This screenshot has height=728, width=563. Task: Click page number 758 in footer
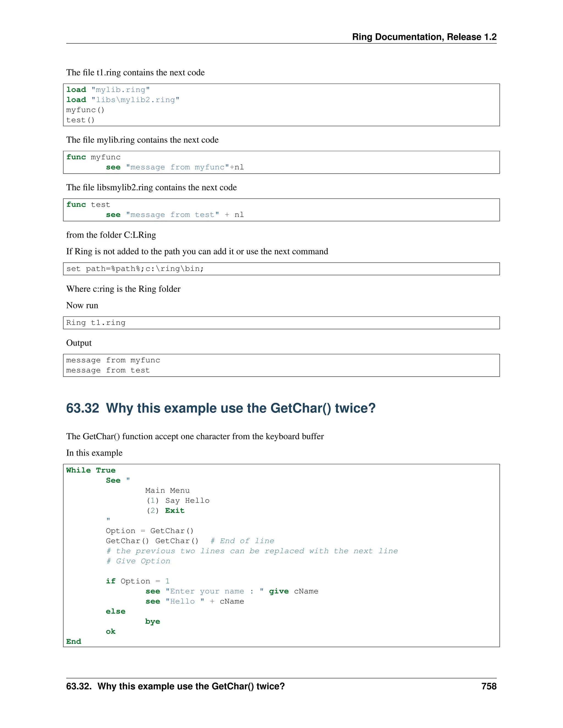(489, 686)
